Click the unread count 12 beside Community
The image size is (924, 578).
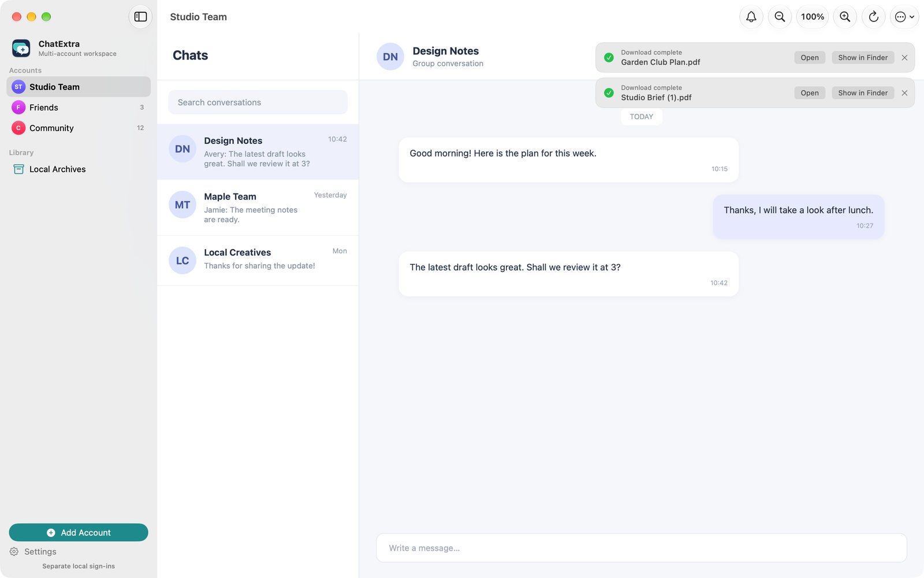[x=140, y=128]
